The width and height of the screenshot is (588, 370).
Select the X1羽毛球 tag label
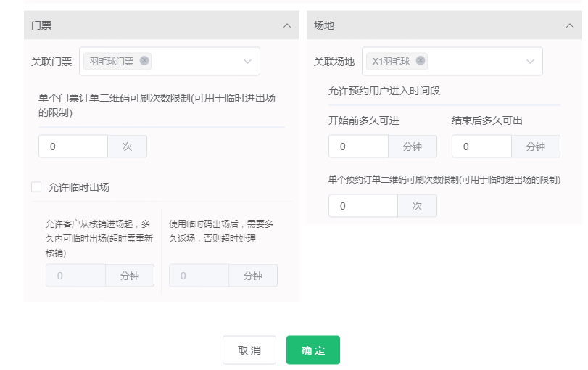coord(391,62)
